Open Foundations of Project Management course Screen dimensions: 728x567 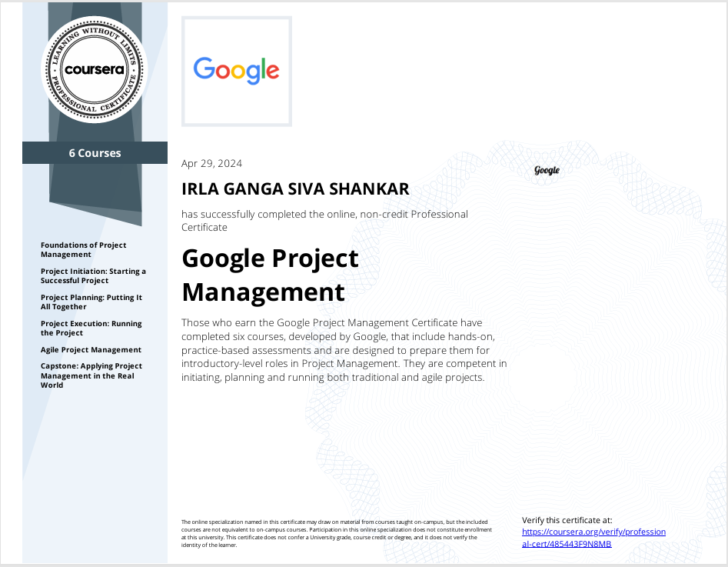(83, 249)
